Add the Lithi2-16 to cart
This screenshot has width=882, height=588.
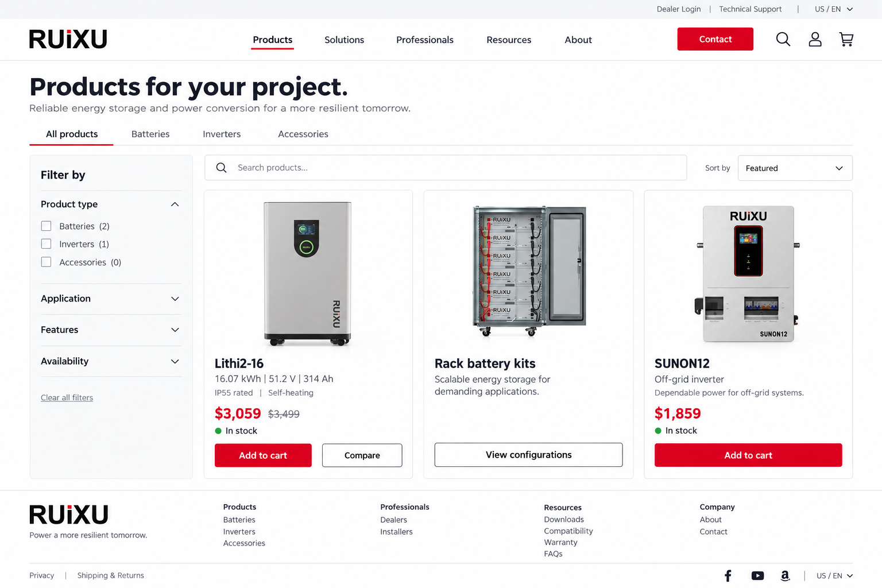pos(263,455)
